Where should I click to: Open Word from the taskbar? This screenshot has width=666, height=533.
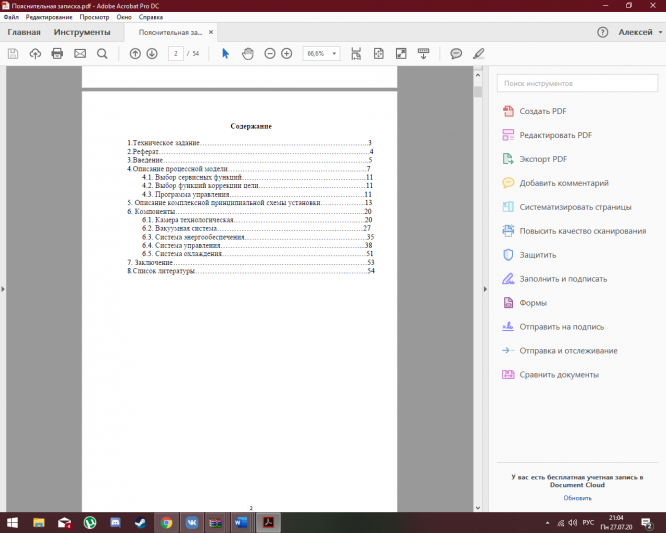[241, 523]
